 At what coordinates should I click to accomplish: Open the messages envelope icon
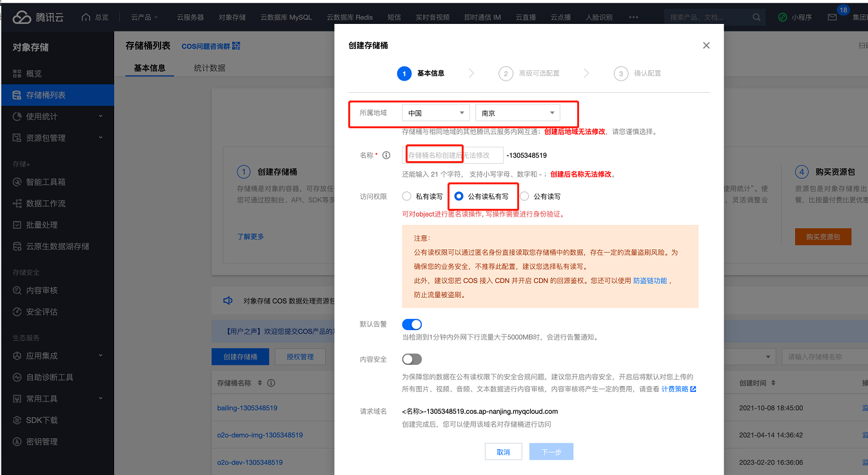click(832, 17)
